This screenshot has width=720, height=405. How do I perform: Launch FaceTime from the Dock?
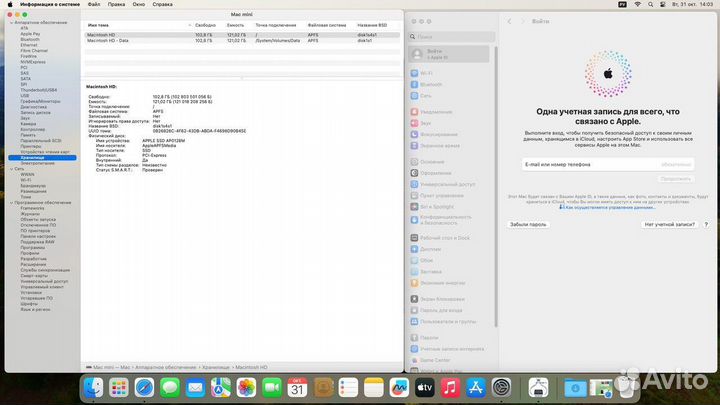point(272,388)
